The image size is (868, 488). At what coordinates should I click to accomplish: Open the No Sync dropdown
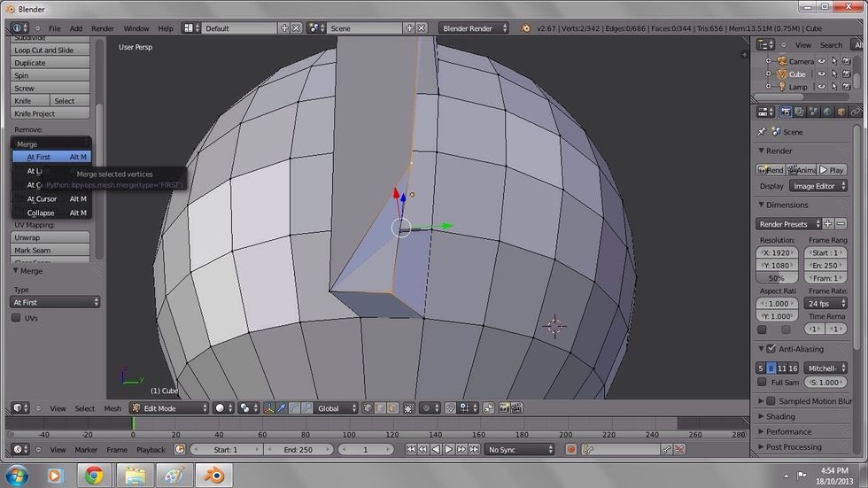(x=520, y=449)
